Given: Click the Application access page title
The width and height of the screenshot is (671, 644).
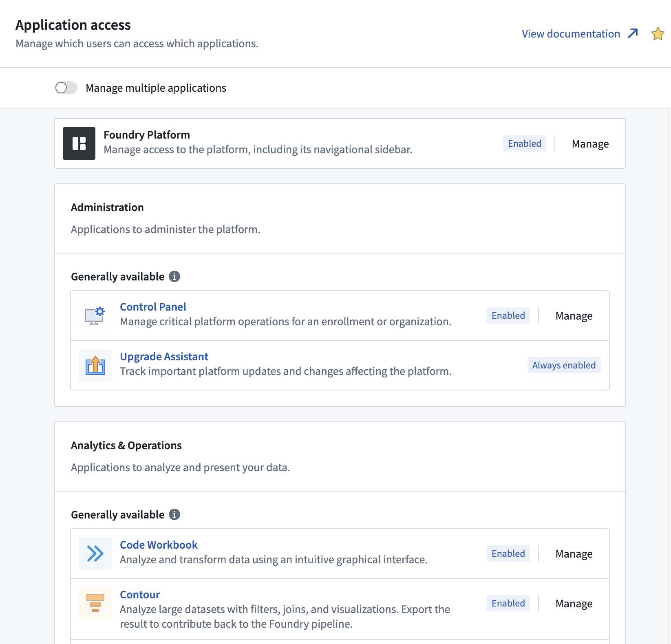Looking at the screenshot, I should coord(73,25).
